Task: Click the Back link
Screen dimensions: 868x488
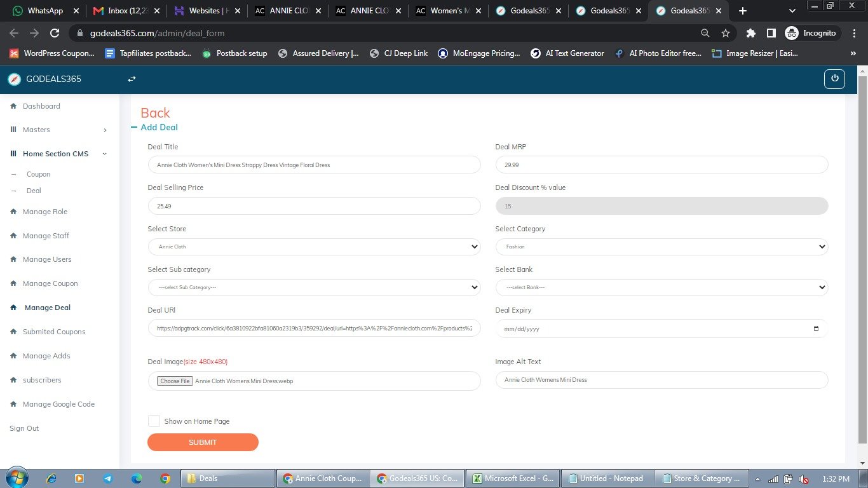Action: tap(155, 112)
